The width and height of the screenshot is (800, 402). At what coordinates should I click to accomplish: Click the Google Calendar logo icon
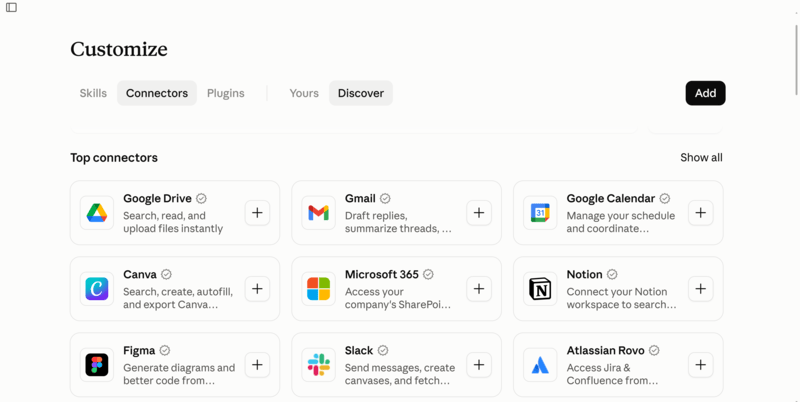tap(540, 213)
